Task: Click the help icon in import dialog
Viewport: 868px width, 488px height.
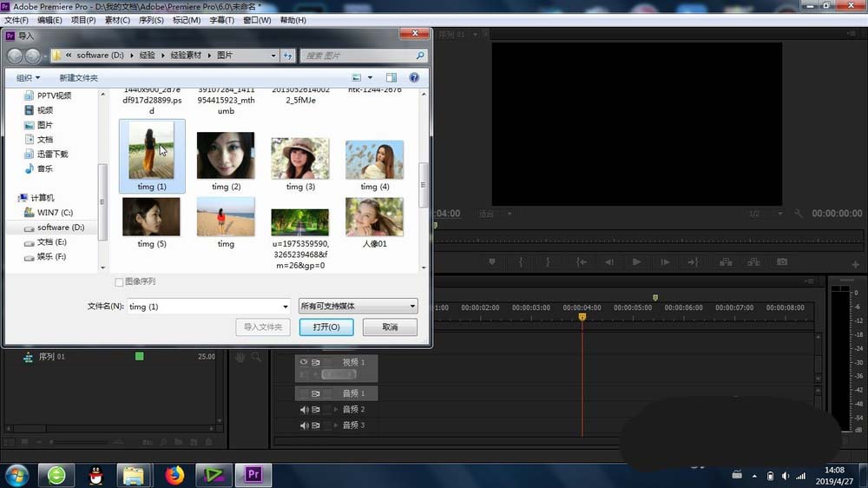Action: coord(414,78)
